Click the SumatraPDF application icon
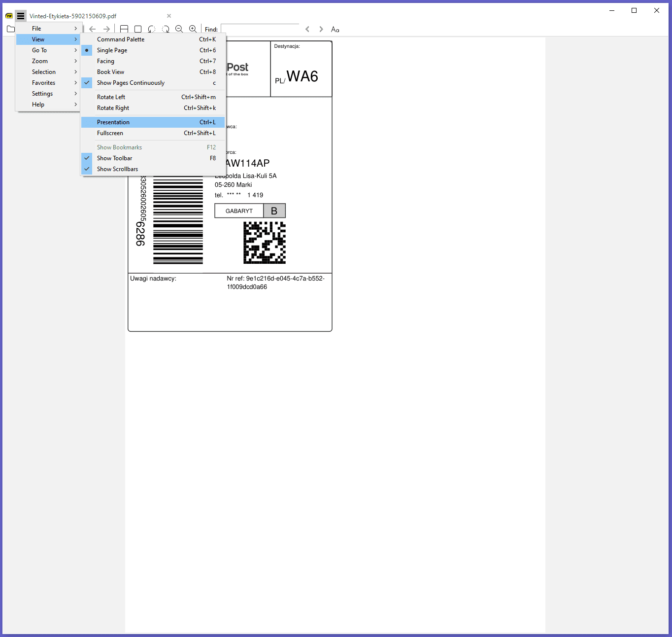This screenshot has height=637, width=672. tap(9, 16)
